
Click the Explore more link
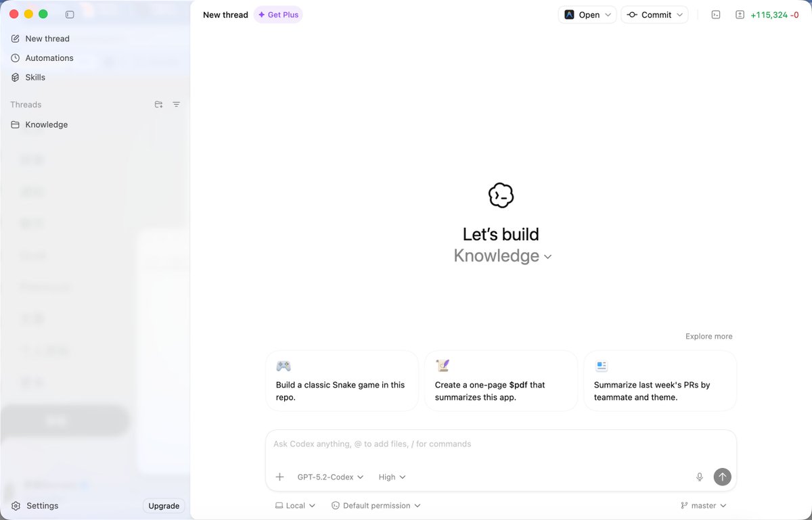point(708,336)
